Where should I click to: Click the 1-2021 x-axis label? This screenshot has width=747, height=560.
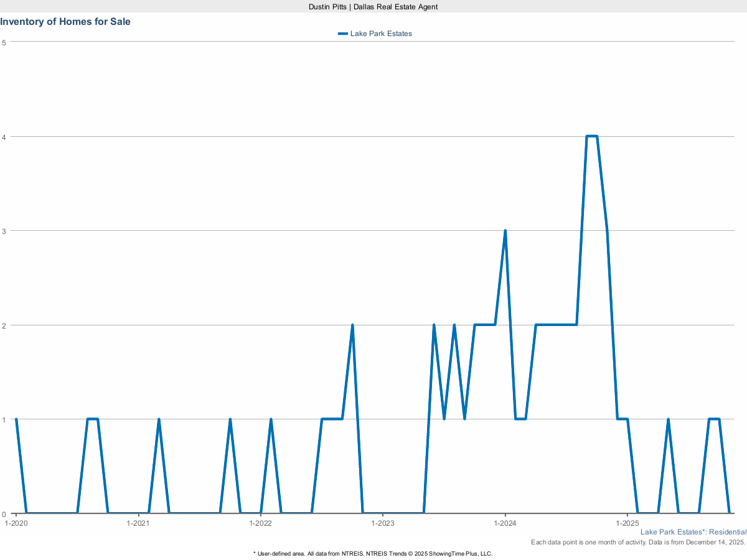(138, 523)
